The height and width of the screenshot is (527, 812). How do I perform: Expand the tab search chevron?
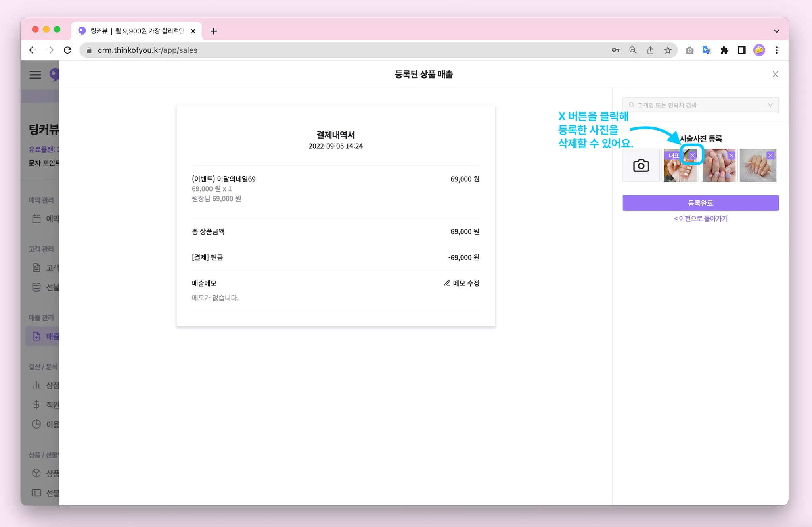(x=776, y=31)
